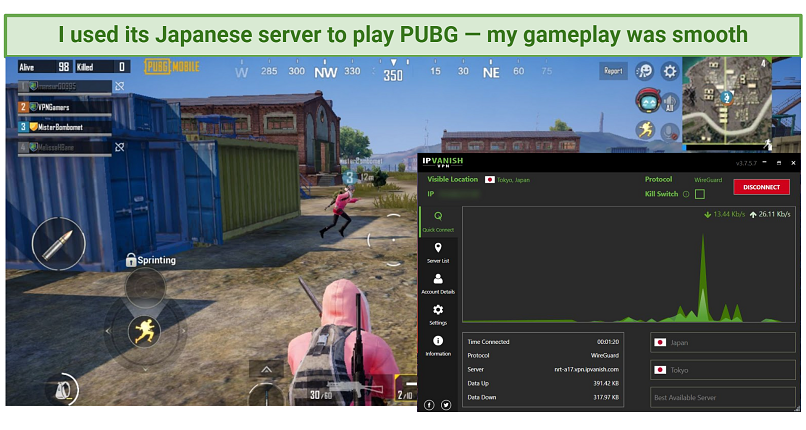This screenshot has height=430, width=806.
Task: Maximize the IPVanish window
Action: 779,163
